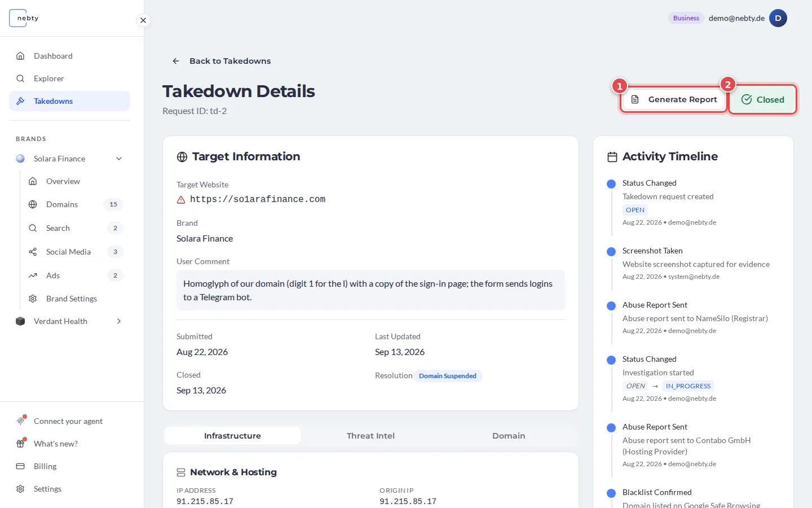
Task: Open Brand Settings gear icon
Action: coord(33,299)
